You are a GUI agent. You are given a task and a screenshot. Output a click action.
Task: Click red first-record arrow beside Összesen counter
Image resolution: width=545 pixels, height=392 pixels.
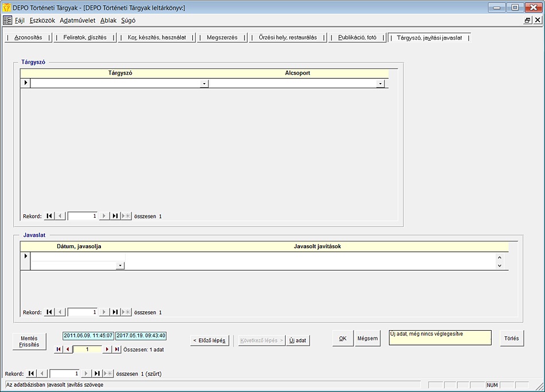pos(59,349)
